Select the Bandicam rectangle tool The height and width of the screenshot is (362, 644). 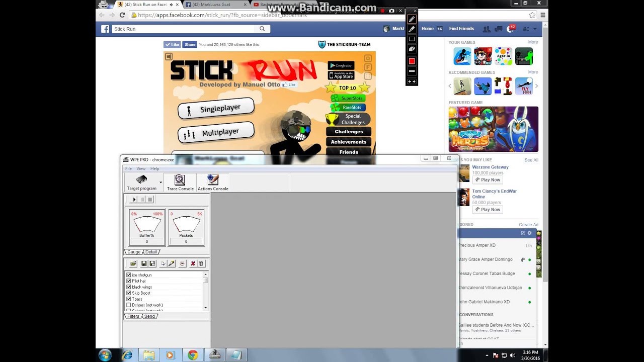[x=412, y=39]
